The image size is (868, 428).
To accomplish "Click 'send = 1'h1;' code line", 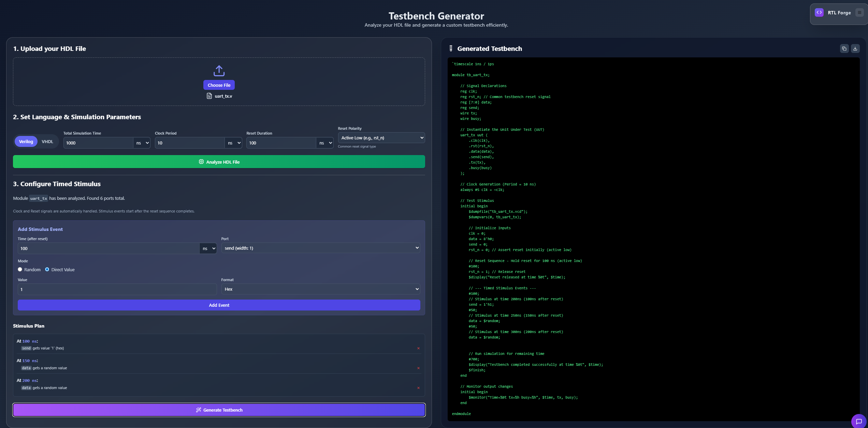I will pyautogui.click(x=481, y=304).
